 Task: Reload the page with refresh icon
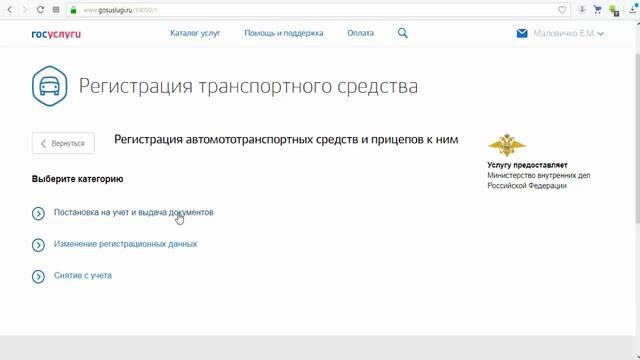(x=40, y=9)
